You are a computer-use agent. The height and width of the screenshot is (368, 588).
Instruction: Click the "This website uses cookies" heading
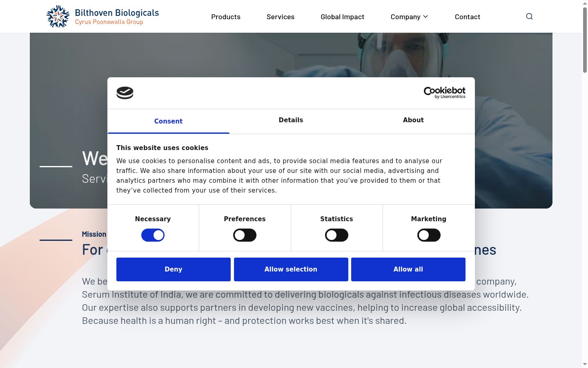[x=162, y=148]
